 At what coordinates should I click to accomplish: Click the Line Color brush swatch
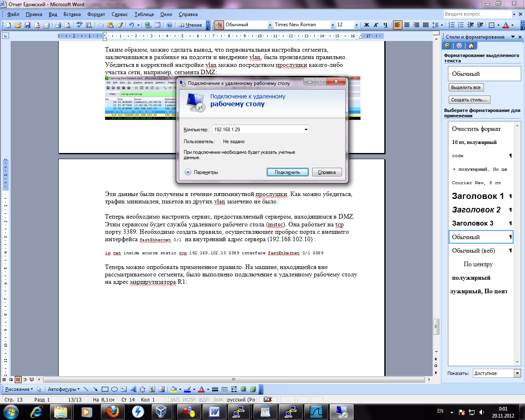pyautogui.click(x=187, y=389)
